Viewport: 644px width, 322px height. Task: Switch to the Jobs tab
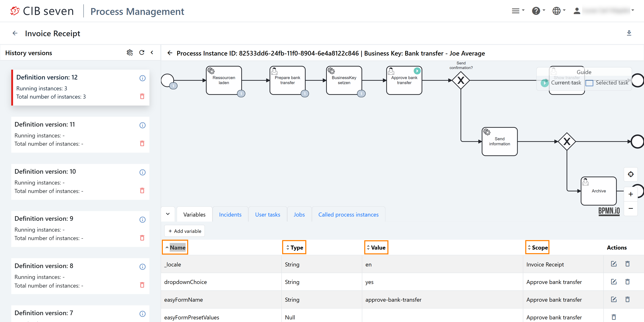299,215
